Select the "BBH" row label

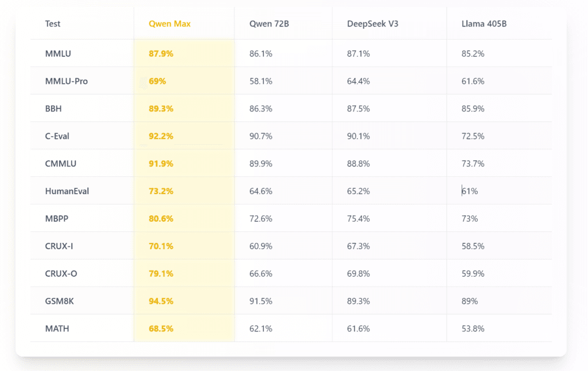[53, 109]
